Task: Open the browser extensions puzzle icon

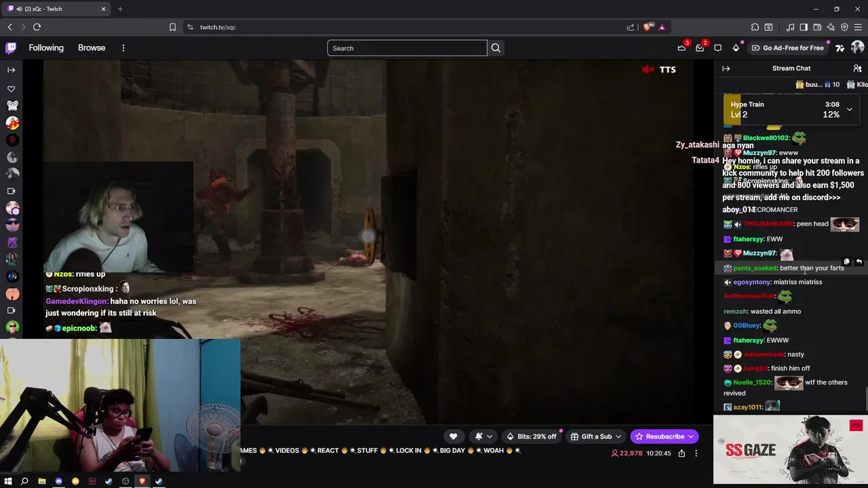Action: point(755,27)
